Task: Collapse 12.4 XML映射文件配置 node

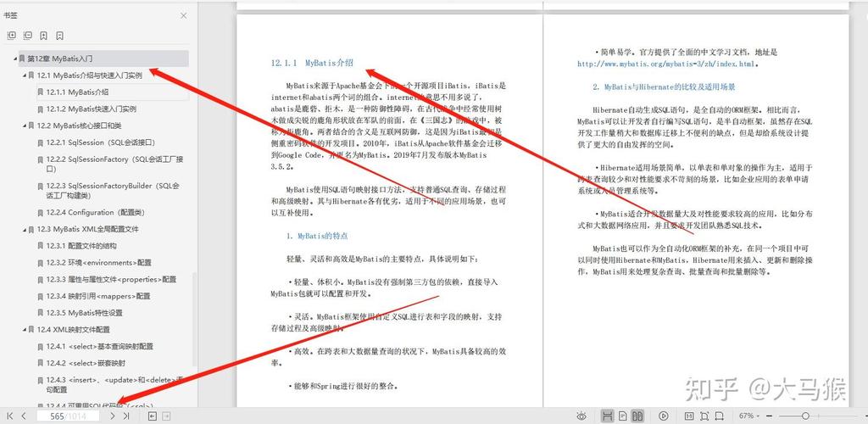Action: (25, 329)
